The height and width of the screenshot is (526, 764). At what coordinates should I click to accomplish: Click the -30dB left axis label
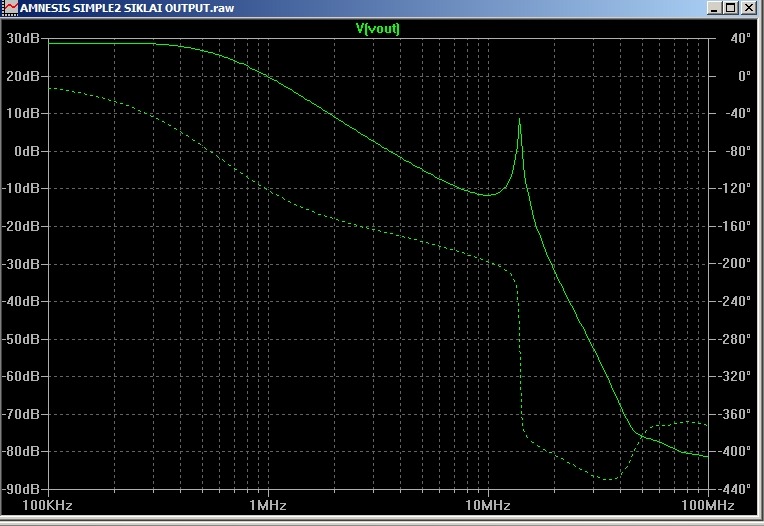tap(20, 263)
